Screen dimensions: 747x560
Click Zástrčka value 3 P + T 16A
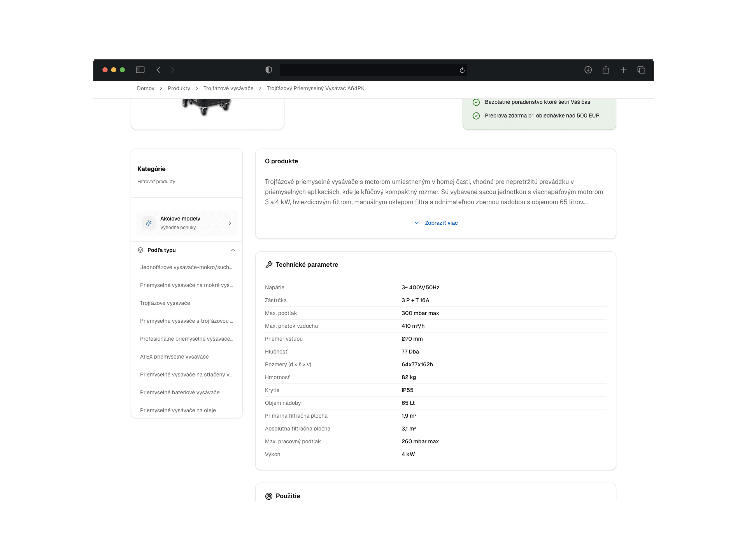click(x=415, y=300)
